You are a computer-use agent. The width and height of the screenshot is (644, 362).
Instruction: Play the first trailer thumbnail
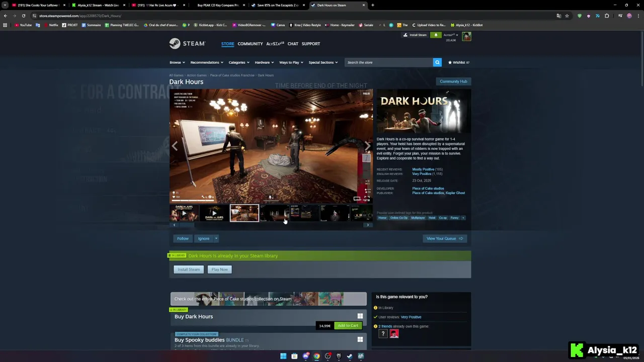[184, 213]
